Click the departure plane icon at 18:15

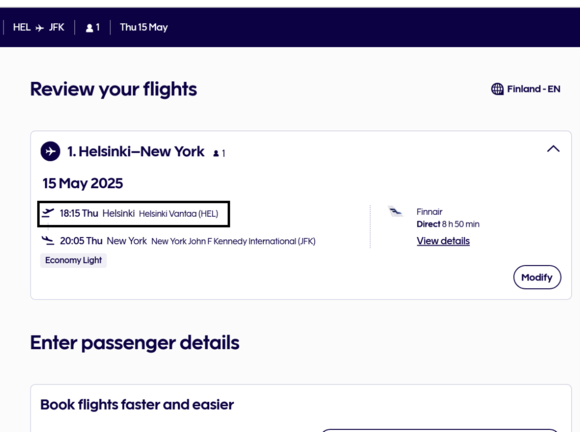(x=48, y=213)
